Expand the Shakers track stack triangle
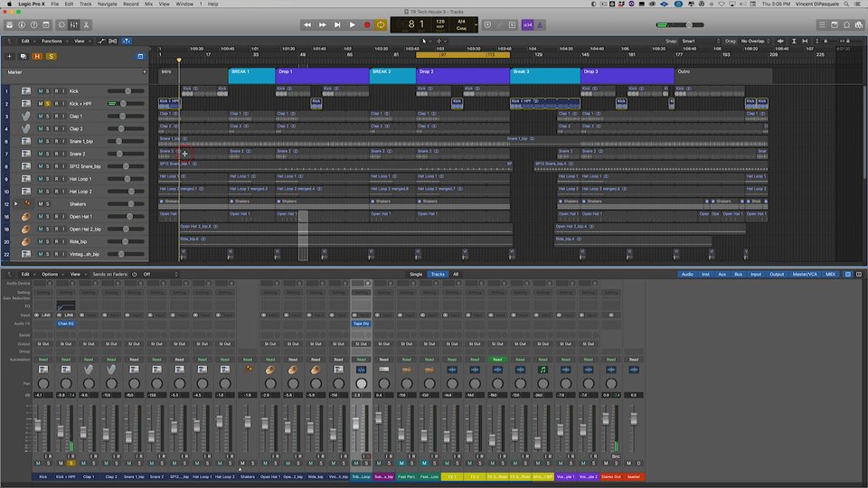Screen dimensions: 868x488 tap(15, 204)
